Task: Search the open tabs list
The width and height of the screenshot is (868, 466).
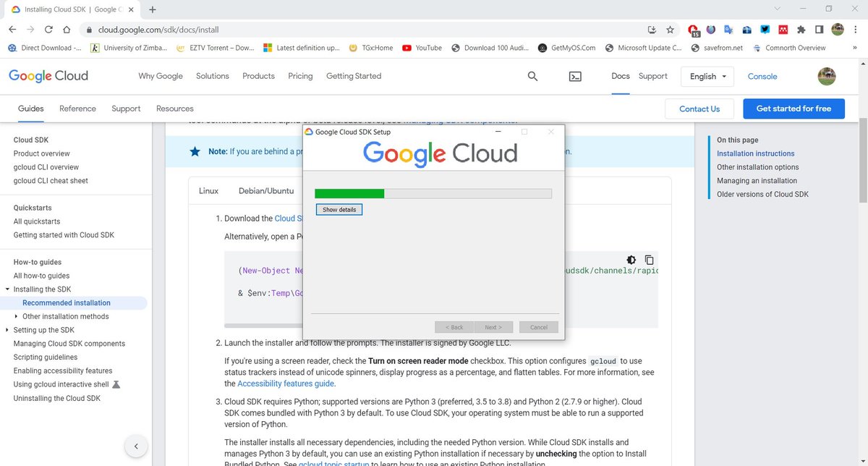Action: coord(777,9)
